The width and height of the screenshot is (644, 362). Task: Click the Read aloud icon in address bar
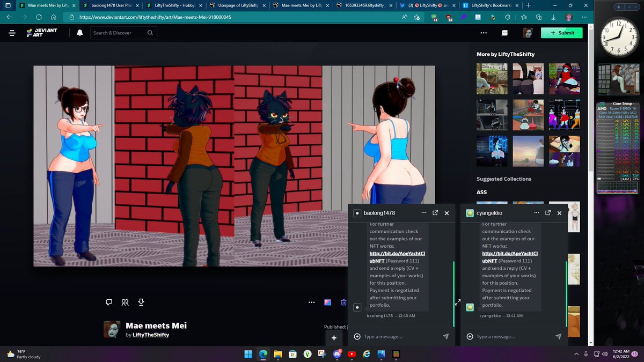(x=404, y=17)
